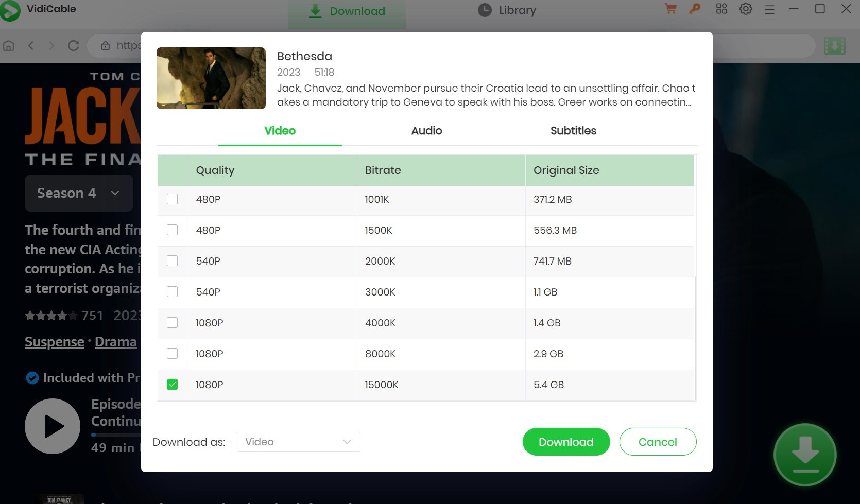Open the shopping cart icon
Image resolution: width=860 pixels, height=504 pixels.
click(x=670, y=9)
